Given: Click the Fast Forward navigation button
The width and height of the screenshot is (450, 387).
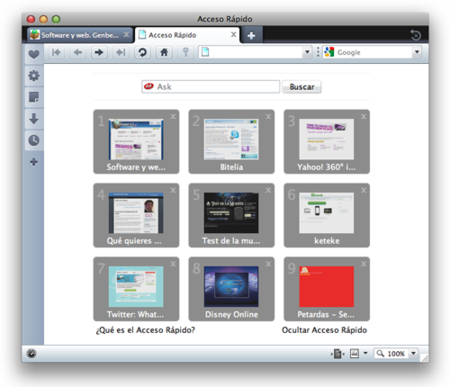Looking at the screenshot, I should (121, 52).
